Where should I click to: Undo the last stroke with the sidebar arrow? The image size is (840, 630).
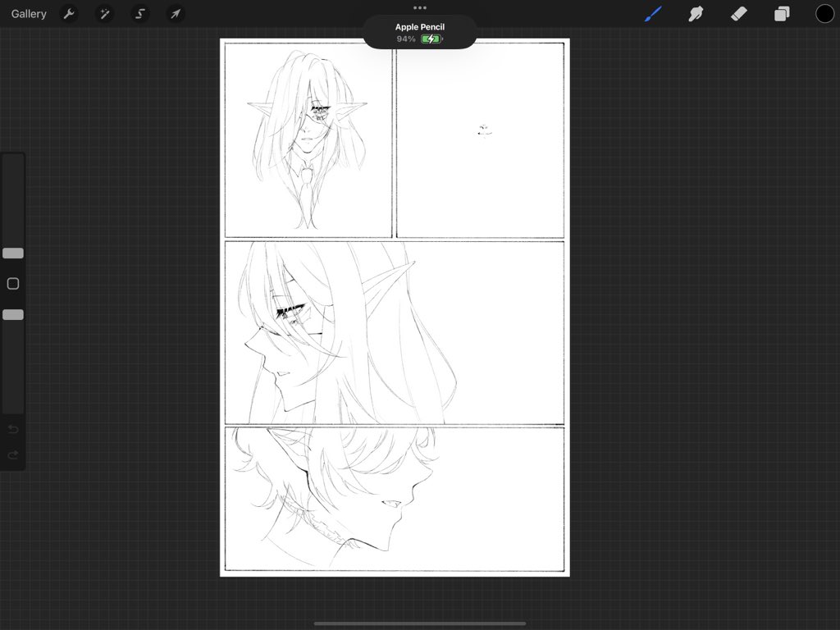pos(13,430)
